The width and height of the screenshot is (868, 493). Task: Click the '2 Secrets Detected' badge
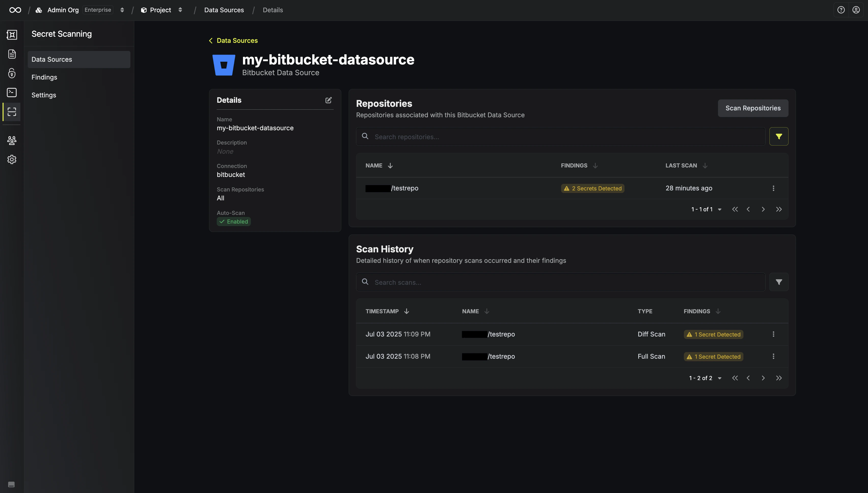coord(593,188)
